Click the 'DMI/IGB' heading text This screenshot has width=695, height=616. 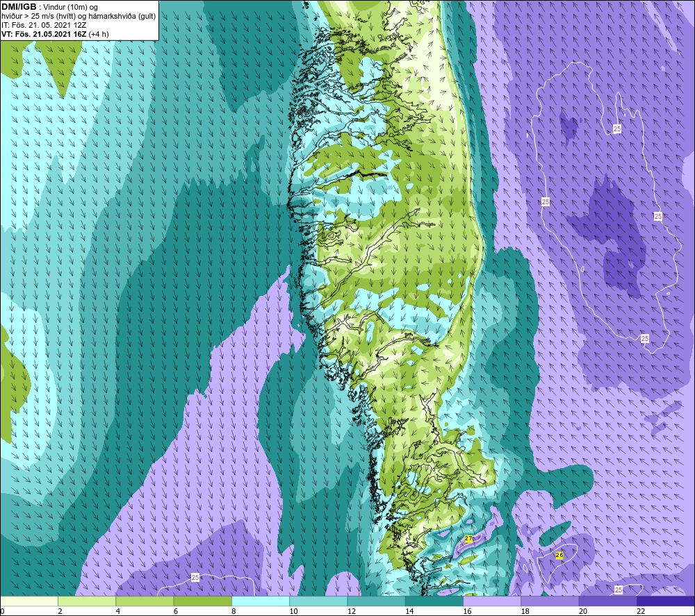19,7
